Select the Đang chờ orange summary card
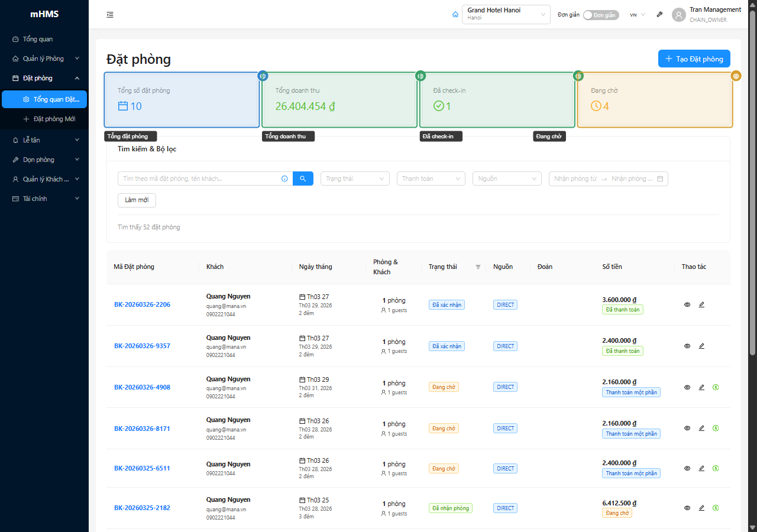Image resolution: width=757 pixels, height=532 pixels. 655,100
